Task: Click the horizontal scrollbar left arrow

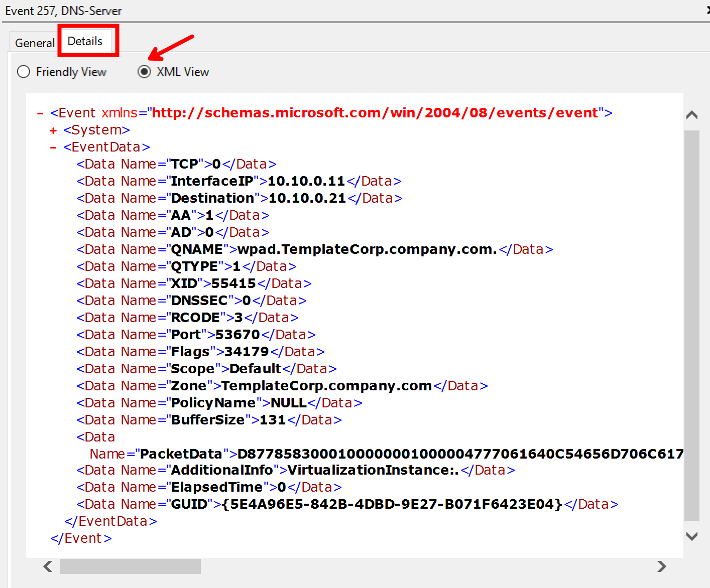Action: pos(48,566)
